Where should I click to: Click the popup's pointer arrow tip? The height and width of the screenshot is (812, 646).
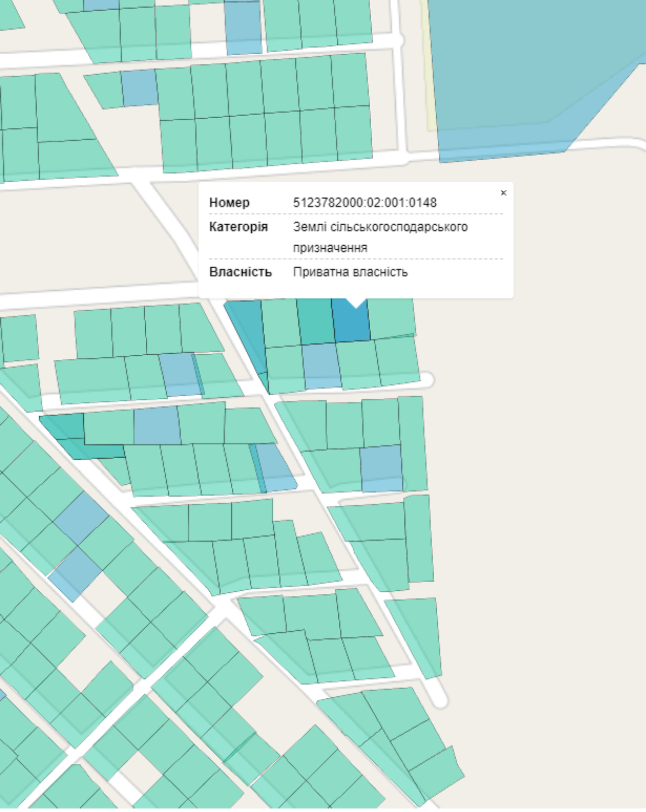coord(356,307)
